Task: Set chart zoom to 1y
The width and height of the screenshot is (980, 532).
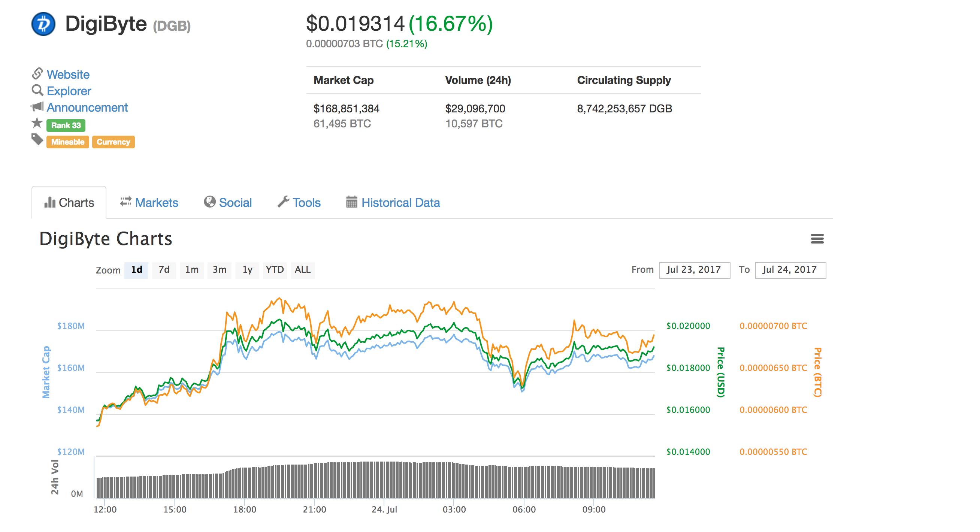Action: [x=247, y=270]
